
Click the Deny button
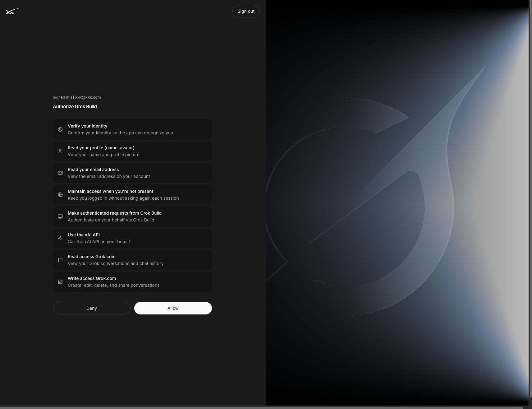pos(92,308)
